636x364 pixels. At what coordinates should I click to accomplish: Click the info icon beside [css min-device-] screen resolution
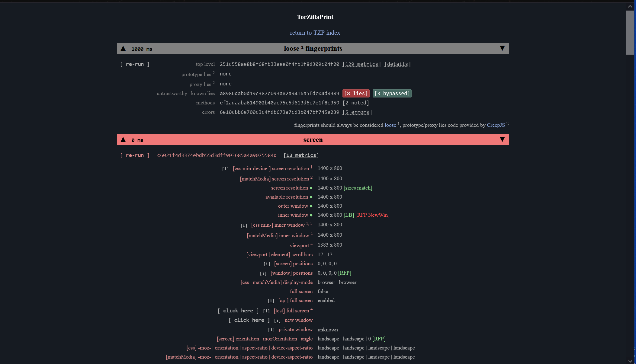[225, 169]
